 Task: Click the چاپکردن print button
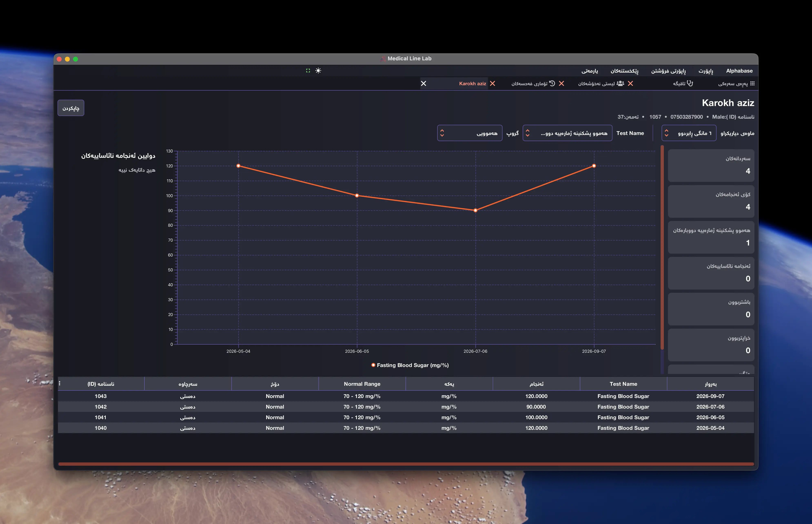[x=71, y=108]
